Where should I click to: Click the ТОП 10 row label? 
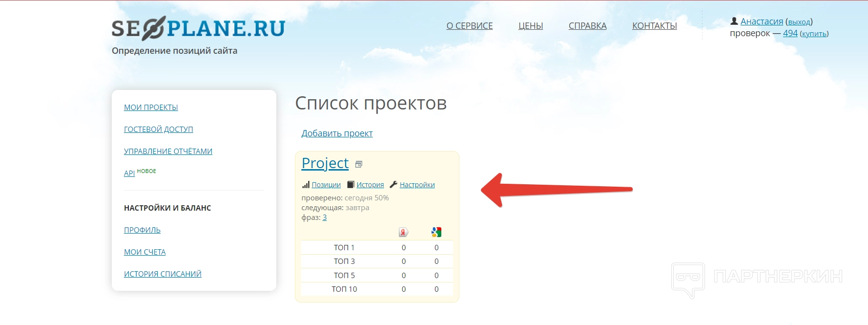click(344, 289)
